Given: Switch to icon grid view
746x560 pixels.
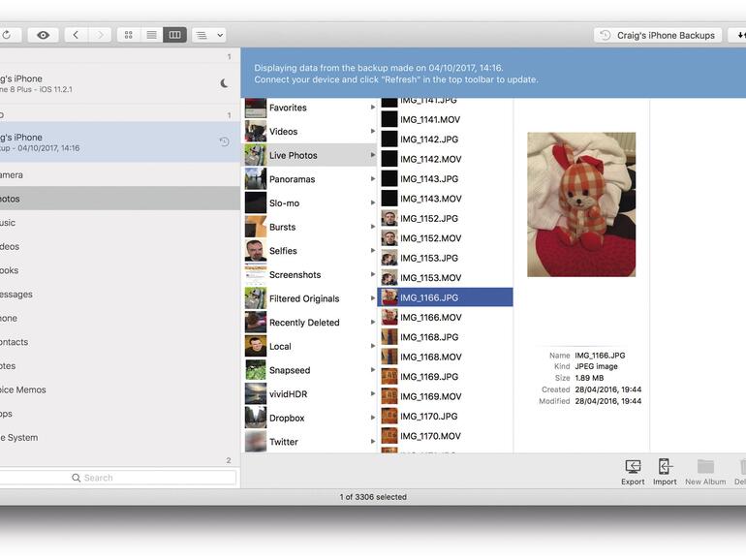Looking at the screenshot, I should click(129, 35).
